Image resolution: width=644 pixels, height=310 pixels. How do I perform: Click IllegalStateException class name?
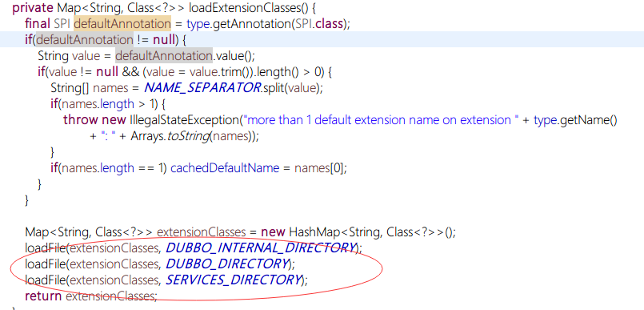tap(184, 120)
